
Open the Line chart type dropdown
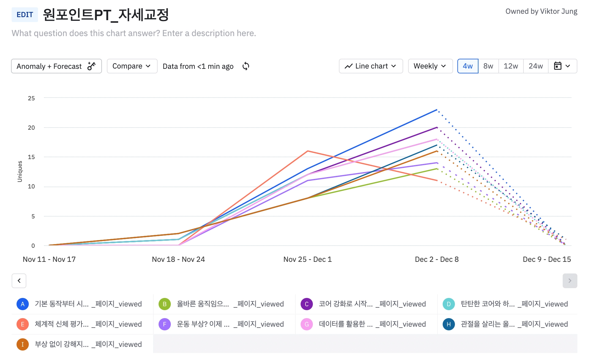(370, 66)
